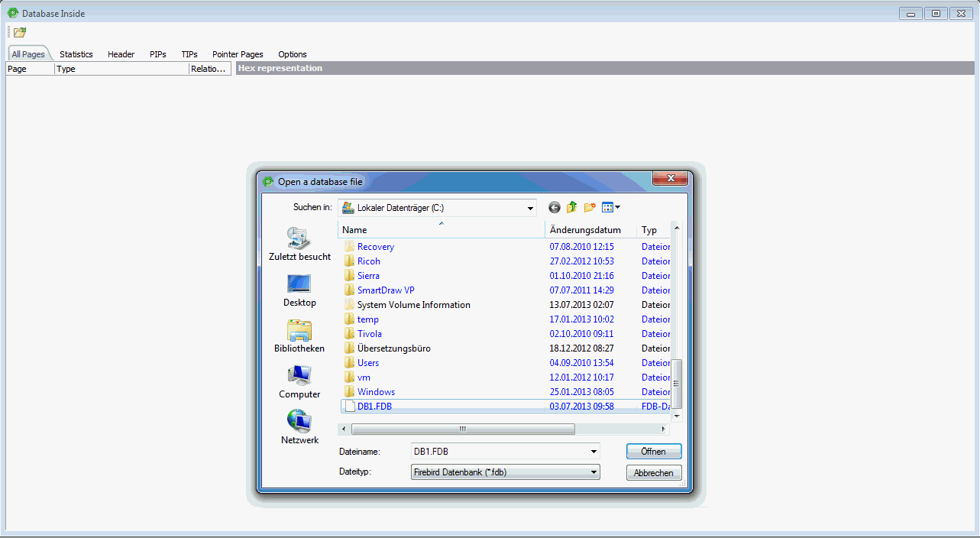This screenshot has height=538, width=980.
Task: Open Bibliotheken in places sidebar
Action: 299,336
